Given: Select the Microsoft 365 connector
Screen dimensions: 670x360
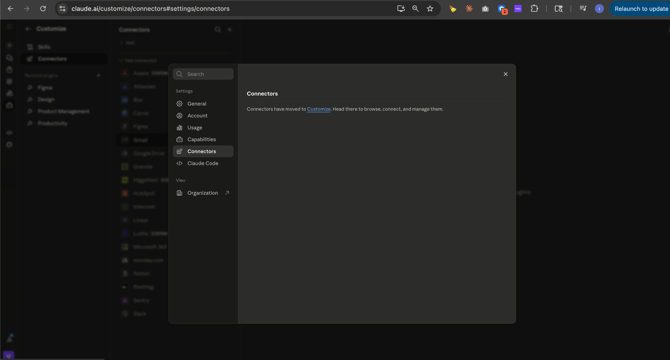Looking at the screenshot, I should click(x=143, y=247).
